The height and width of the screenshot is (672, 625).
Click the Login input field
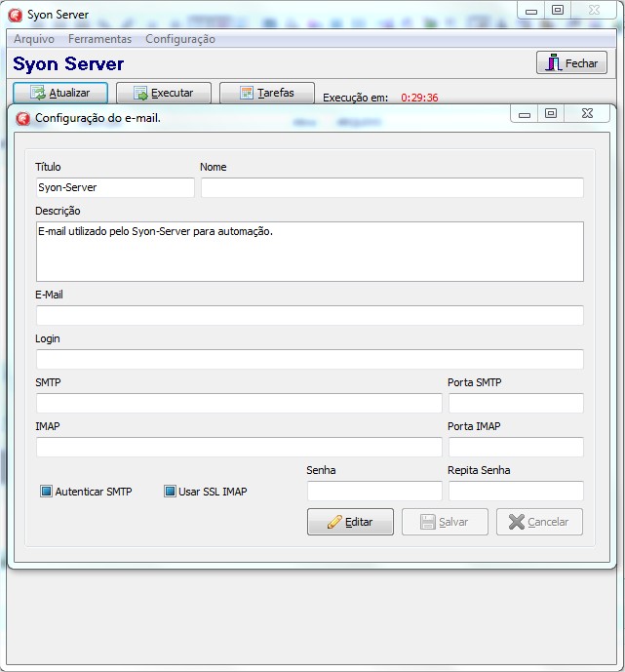(x=310, y=359)
